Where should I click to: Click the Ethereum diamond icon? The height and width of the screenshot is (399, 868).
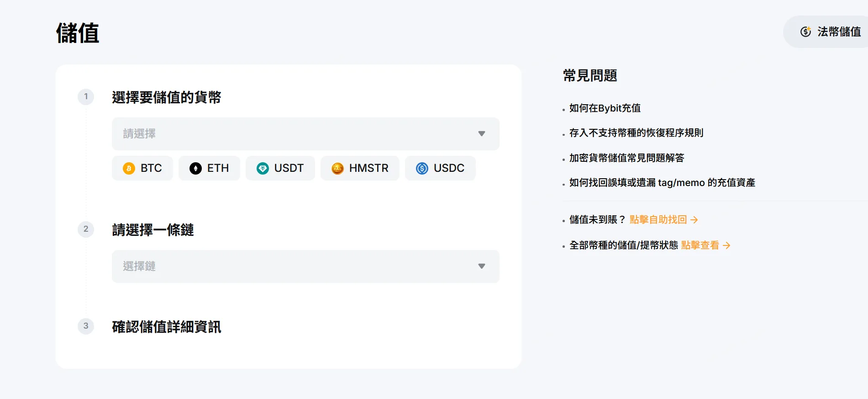[x=195, y=169]
